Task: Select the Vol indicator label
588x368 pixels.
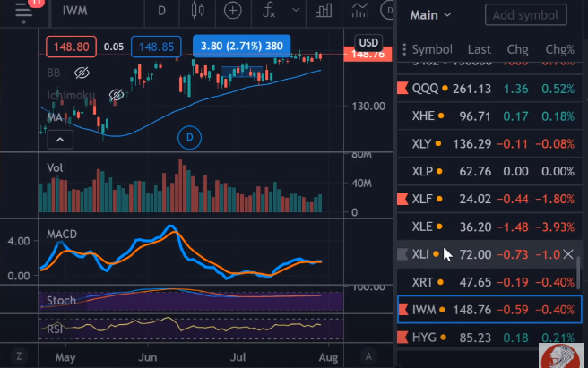Action: tap(55, 167)
